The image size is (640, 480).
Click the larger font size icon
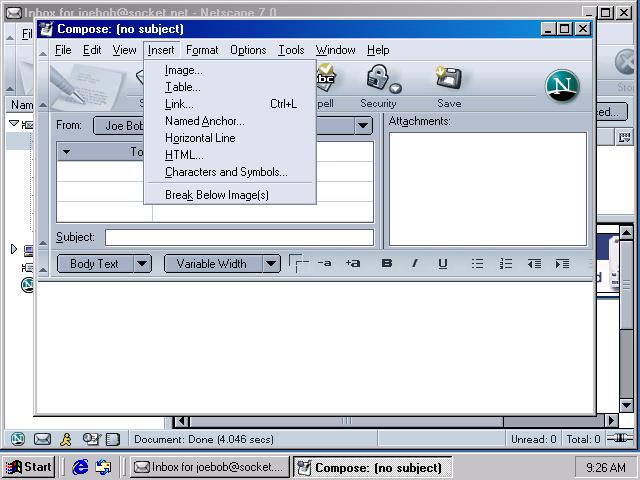tap(353, 263)
